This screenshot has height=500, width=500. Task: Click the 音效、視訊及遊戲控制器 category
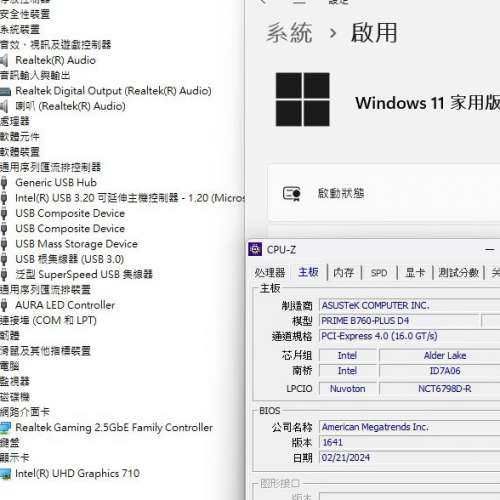[x=56, y=45]
